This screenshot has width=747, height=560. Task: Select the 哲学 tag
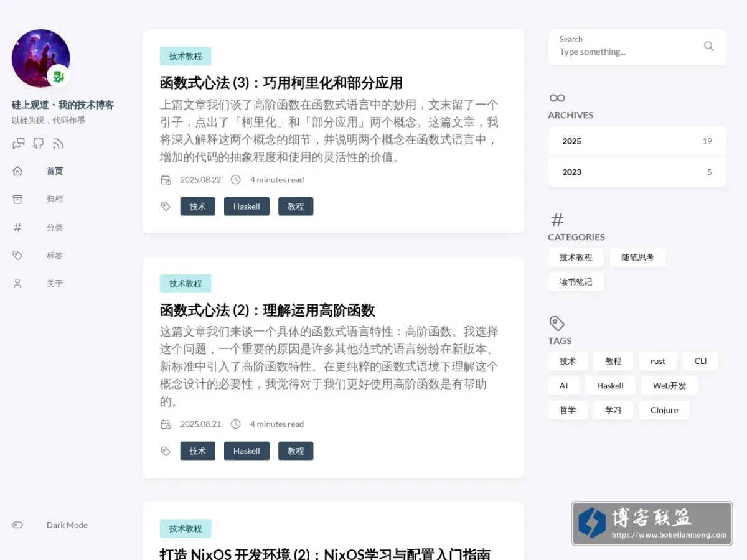(568, 410)
